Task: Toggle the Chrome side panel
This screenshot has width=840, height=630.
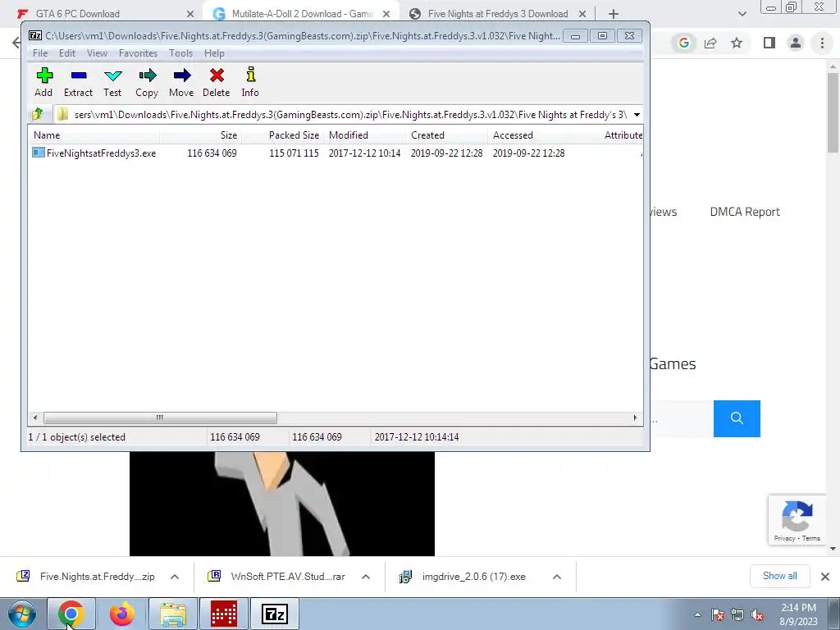Action: [x=769, y=43]
